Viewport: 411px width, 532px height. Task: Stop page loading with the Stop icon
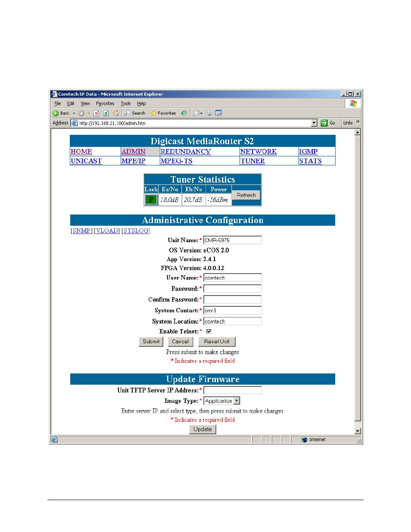pos(97,113)
